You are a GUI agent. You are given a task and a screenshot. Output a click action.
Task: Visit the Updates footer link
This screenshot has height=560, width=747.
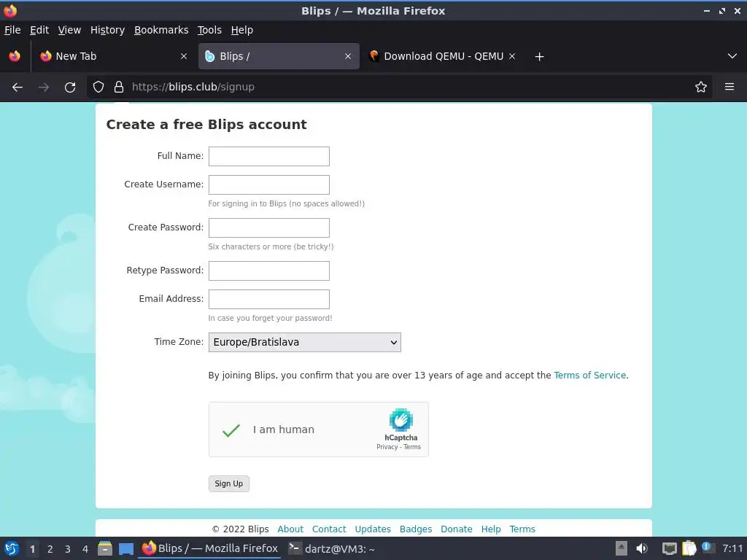(x=373, y=529)
